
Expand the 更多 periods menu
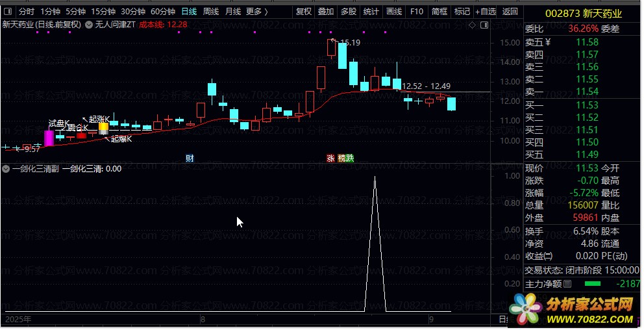click(257, 12)
